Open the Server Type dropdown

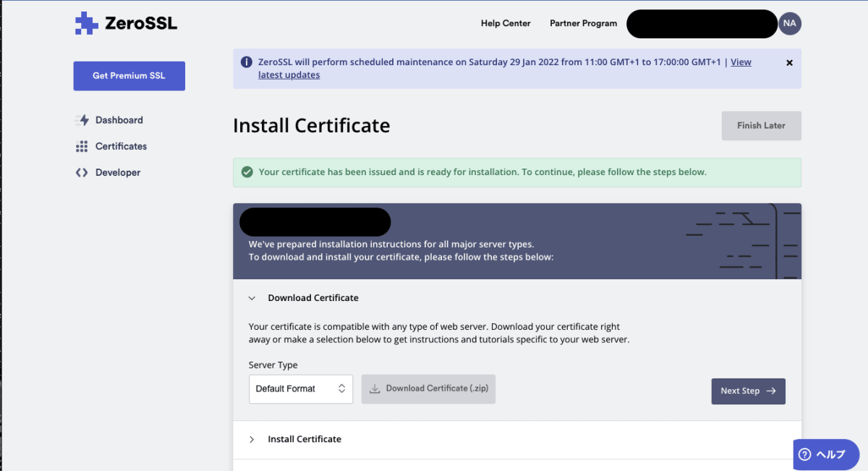tap(301, 389)
